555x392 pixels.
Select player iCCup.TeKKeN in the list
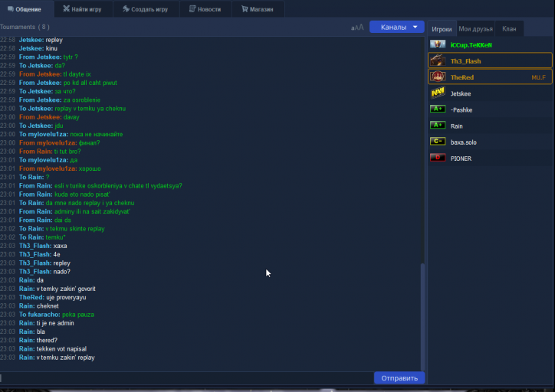coord(490,45)
